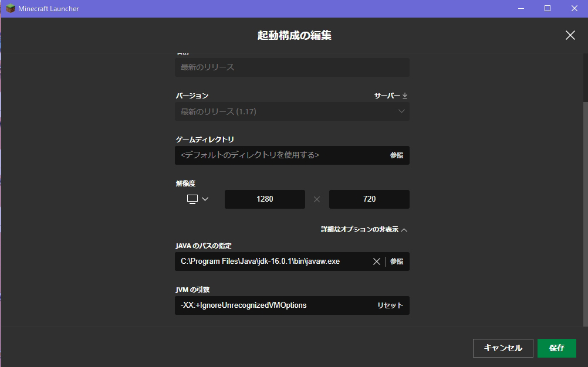588x367 pixels.
Task: Click the resolution width field 1280
Action: 265,199
